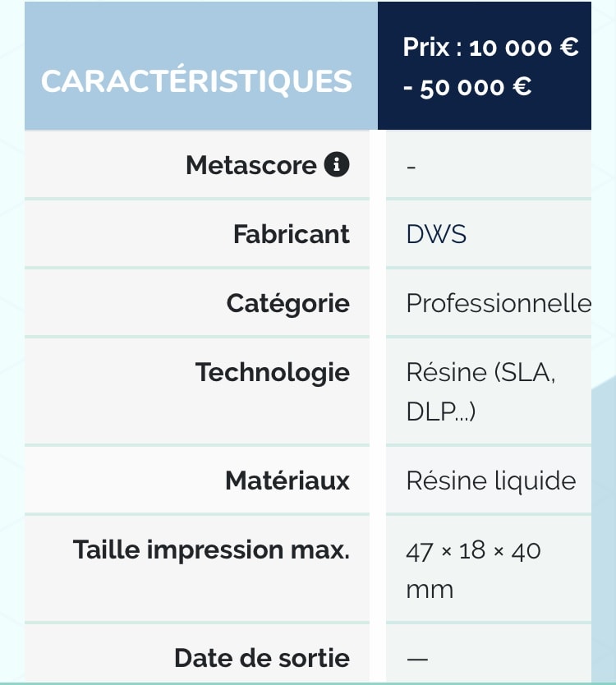Screen dimensions: 616x685
Task: Click the 10 000 € price text
Action: (524, 47)
